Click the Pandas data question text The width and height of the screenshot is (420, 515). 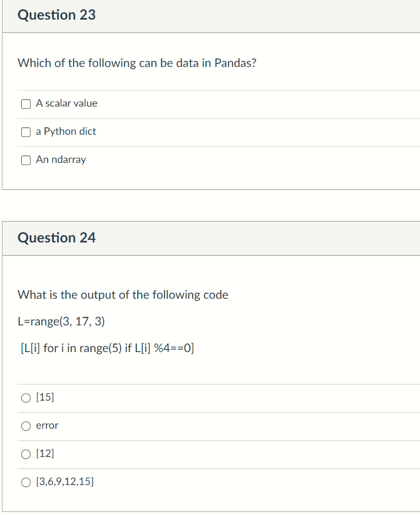point(137,63)
